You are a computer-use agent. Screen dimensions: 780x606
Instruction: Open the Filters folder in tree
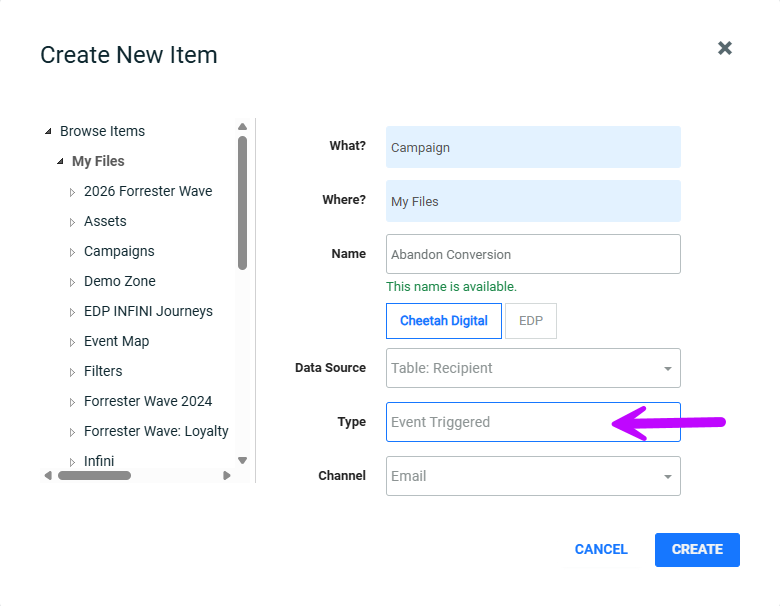(103, 371)
